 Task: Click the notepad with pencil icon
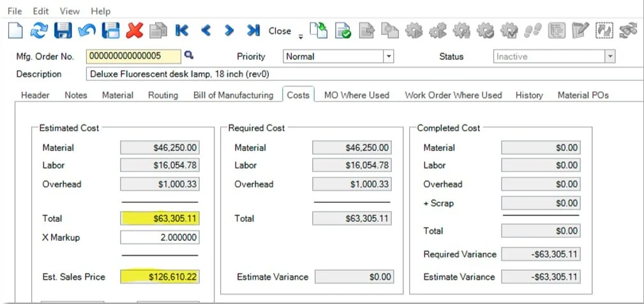click(580, 31)
